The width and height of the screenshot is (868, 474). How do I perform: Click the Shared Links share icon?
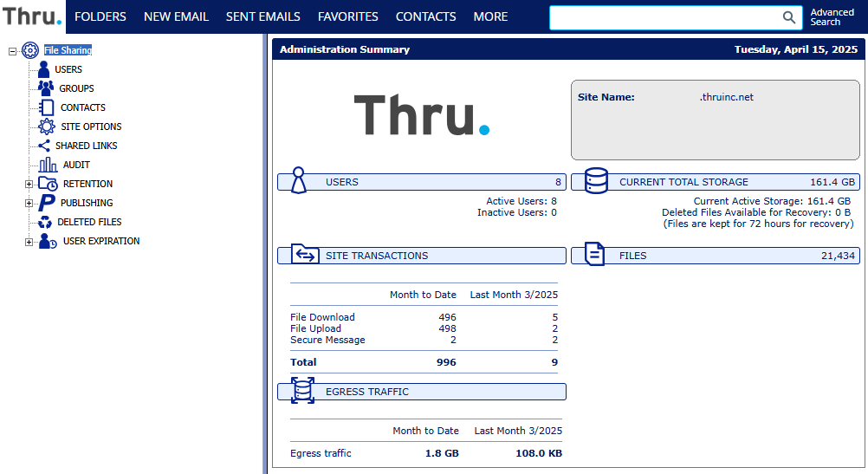(44, 146)
